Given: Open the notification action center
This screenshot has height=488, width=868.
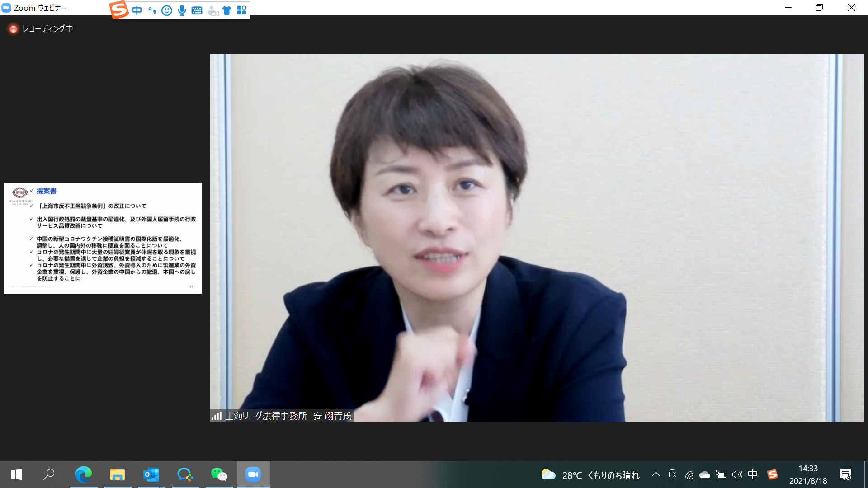Looking at the screenshot, I should pos(845,474).
